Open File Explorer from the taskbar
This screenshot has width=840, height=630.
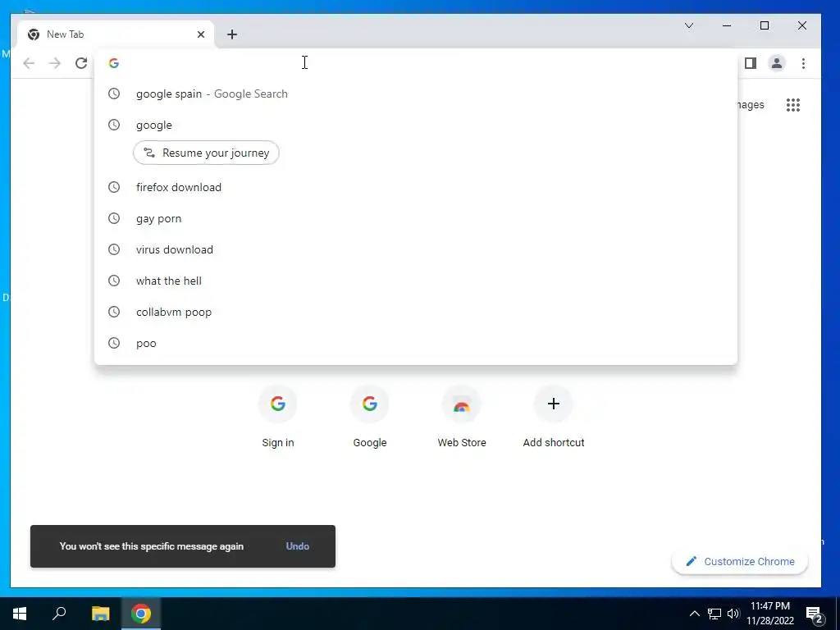coord(100,614)
